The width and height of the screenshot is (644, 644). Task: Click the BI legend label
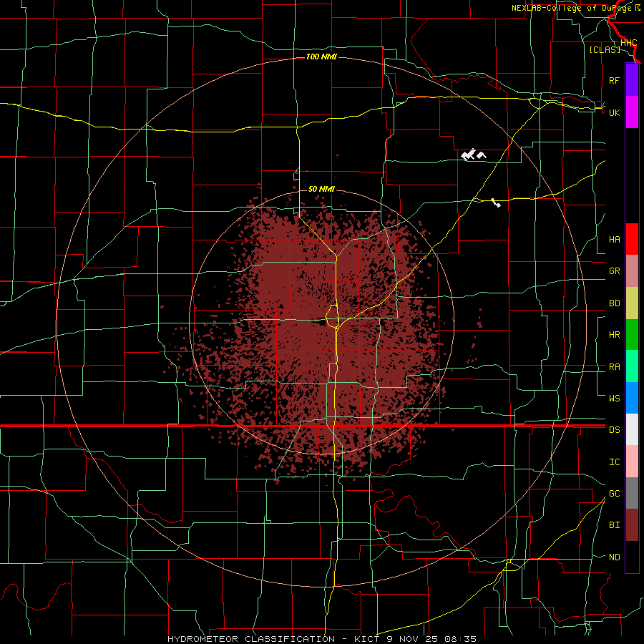click(614, 525)
